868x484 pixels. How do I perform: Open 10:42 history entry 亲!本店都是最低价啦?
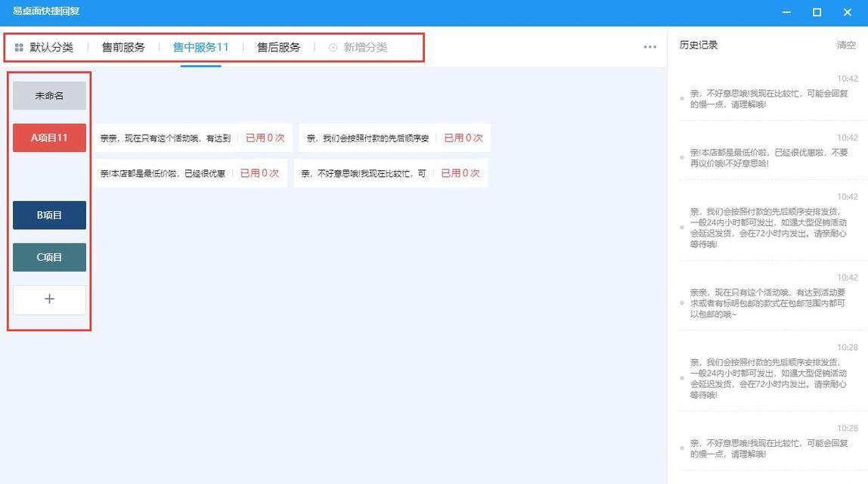769,157
